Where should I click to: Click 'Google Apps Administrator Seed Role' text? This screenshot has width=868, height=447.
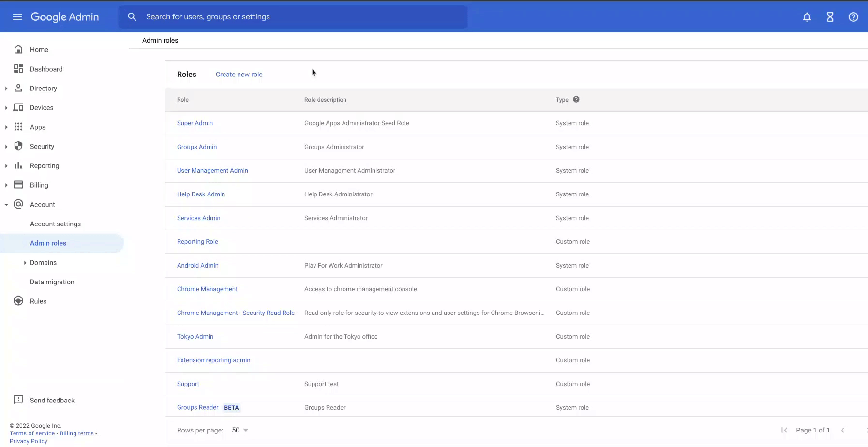tap(357, 123)
